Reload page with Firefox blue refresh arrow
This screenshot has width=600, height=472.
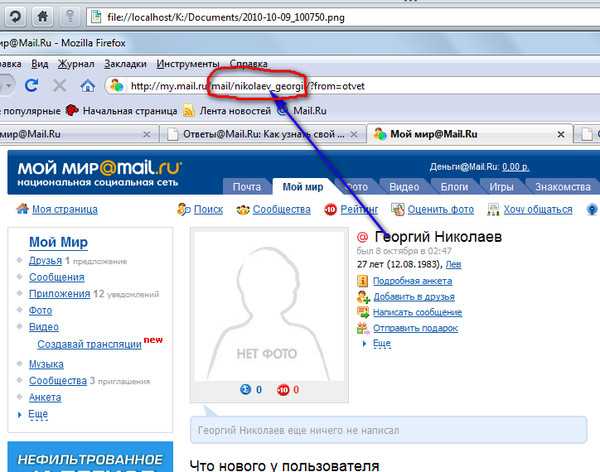31,85
